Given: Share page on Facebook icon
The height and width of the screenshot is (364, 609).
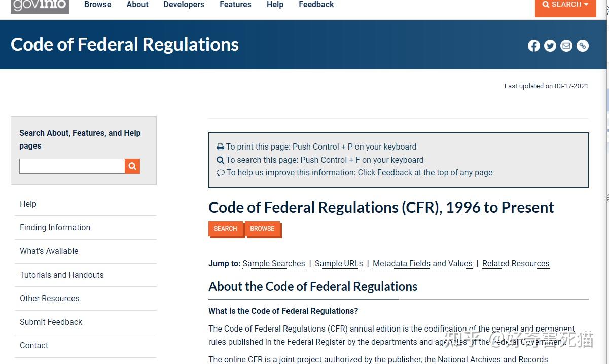Looking at the screenshot, I should (x=533, y=46).
